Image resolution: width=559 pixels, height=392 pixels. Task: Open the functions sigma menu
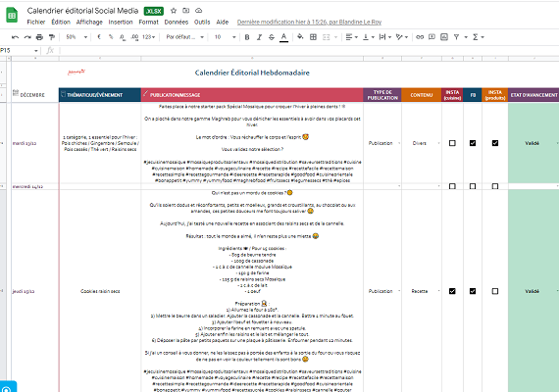click(x=478, y=37)
